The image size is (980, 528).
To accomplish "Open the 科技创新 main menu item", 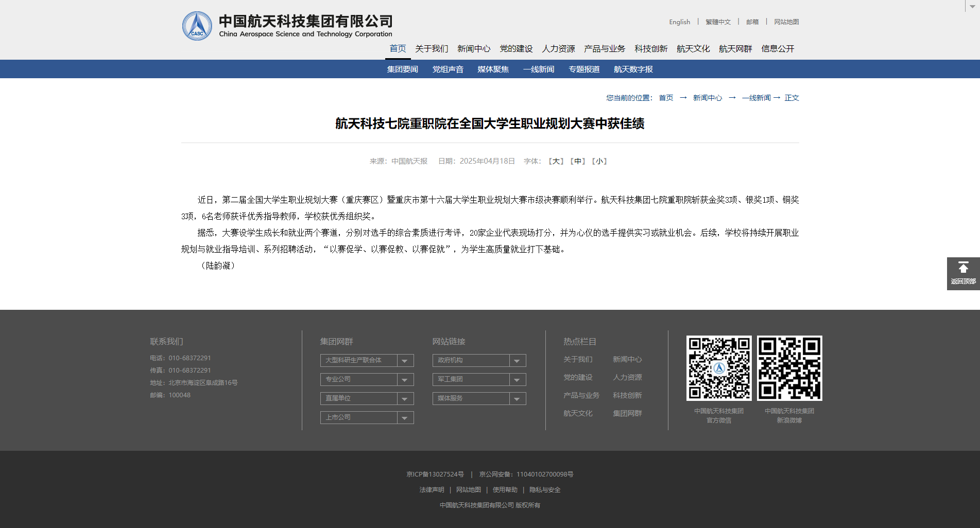I will click(651, 48).
